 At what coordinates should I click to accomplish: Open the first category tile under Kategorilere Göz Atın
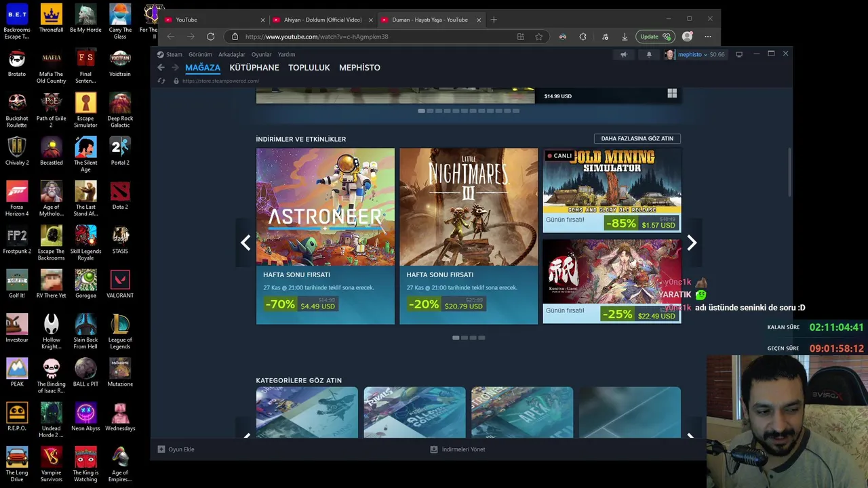click(307, 412)
